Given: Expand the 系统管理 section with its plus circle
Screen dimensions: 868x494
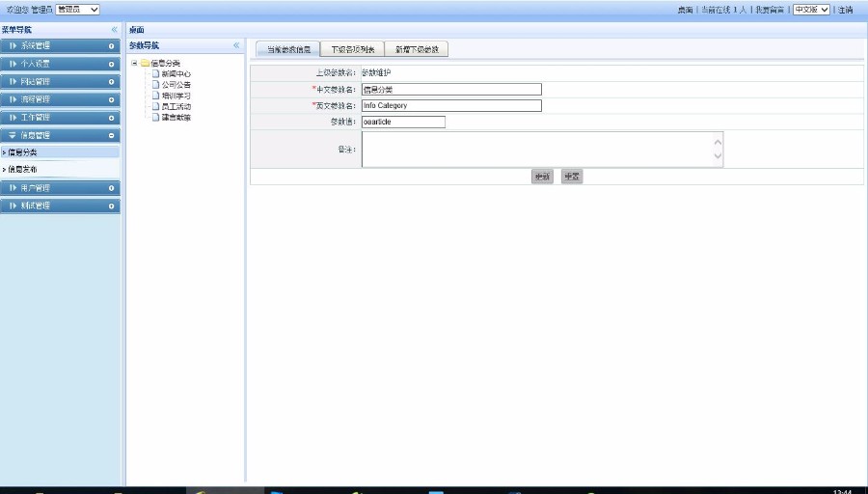Looking at the screenshot, I should 111,46.
